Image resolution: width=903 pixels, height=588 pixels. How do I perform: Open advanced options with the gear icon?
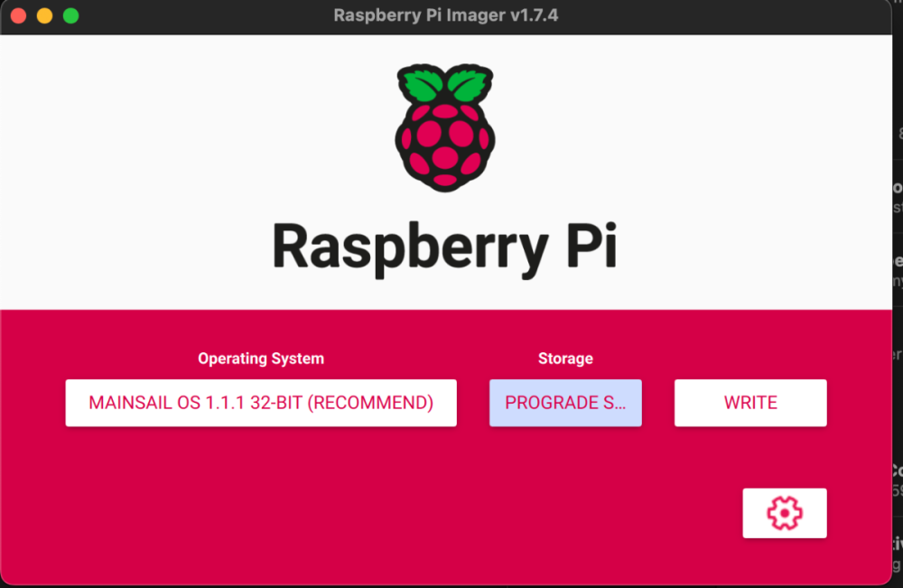785,512
